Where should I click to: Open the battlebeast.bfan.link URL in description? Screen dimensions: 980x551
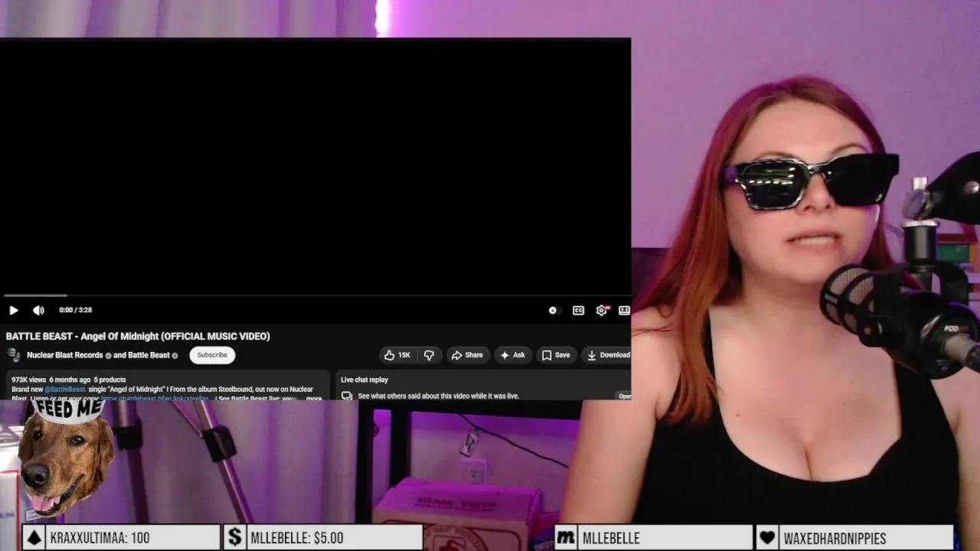[x=154, y=399]
